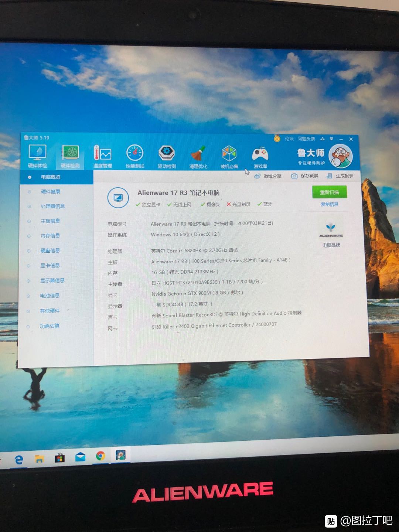Open the 清理优化 cleanup broom tool

click(198, 157)
